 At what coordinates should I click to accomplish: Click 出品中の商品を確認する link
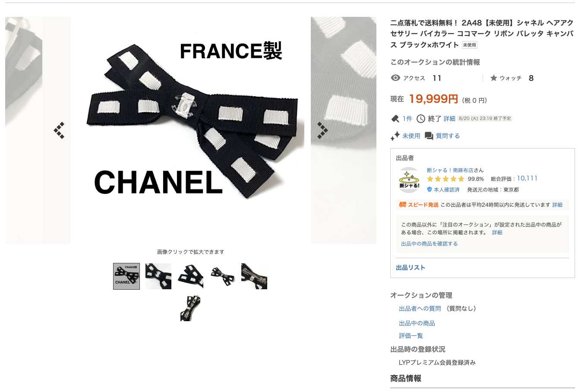(x=430, y=244)
